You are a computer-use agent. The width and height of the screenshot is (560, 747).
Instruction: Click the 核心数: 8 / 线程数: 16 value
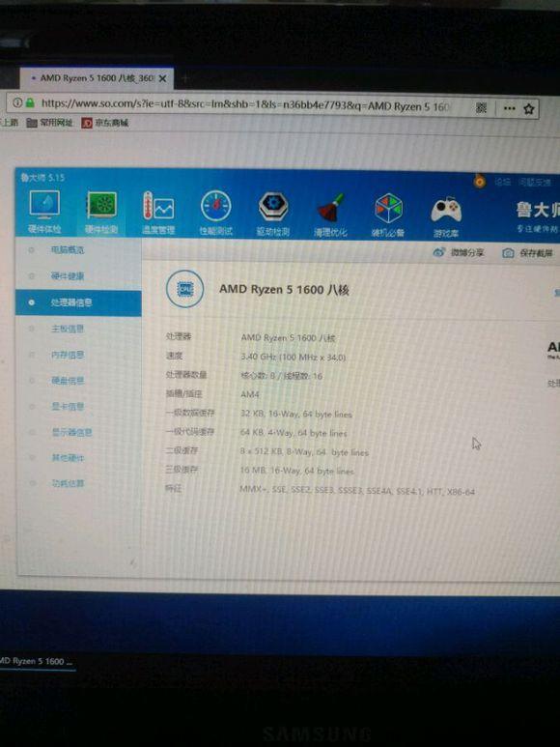[281, 376]
